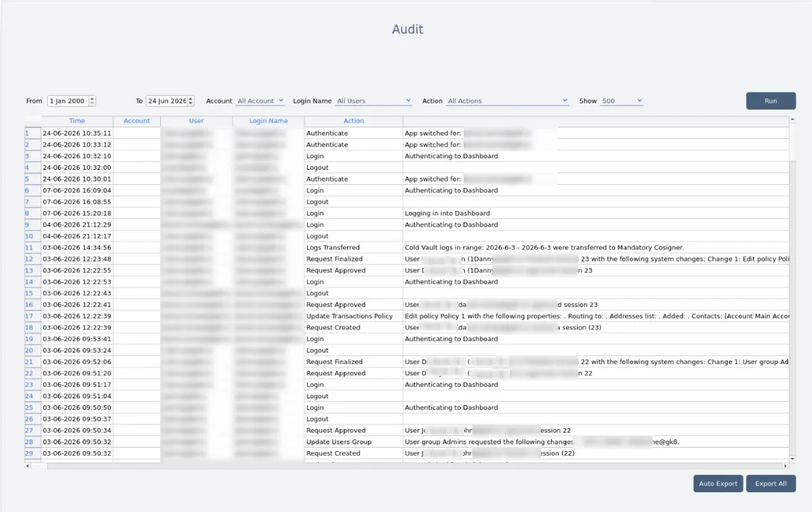Screen dimensions: 812x512
Task: Select row number 1 header
Action: [33, 133]
